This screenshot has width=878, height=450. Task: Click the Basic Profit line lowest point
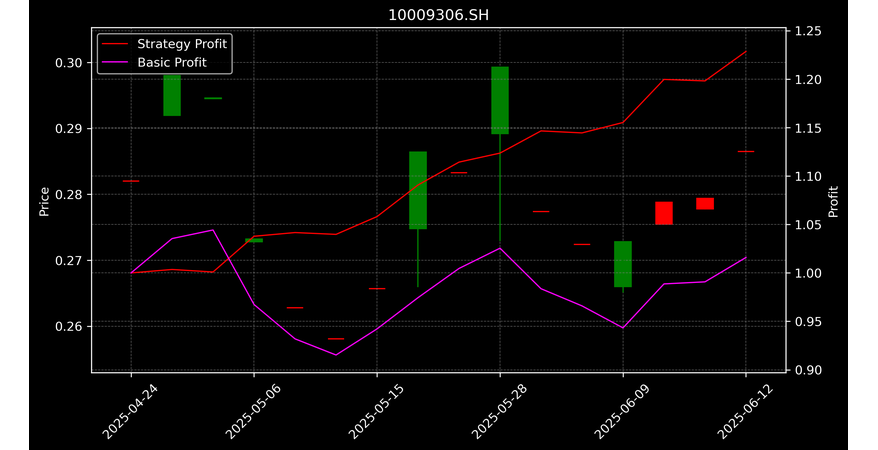(x=336, y=355)
